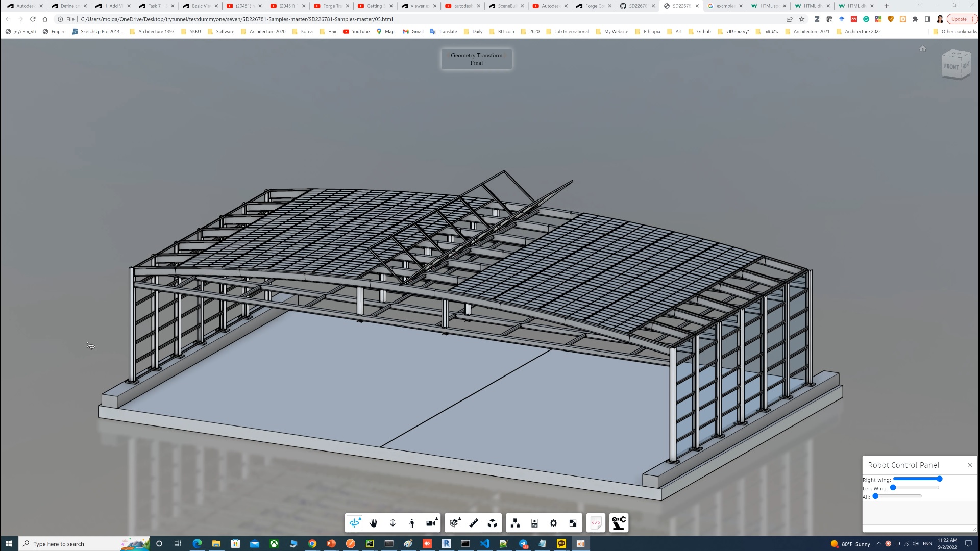This screenshot has width=980, height=551.
Task: Open Microsoft Edge from taskbar
Action: (x=197, y=544)
